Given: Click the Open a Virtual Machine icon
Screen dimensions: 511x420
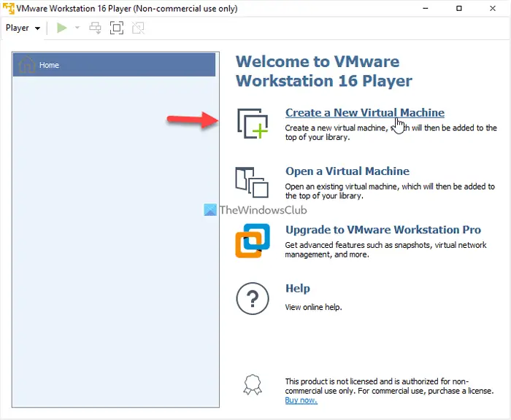Looking at the screenshot, I should tap(252, 182).
